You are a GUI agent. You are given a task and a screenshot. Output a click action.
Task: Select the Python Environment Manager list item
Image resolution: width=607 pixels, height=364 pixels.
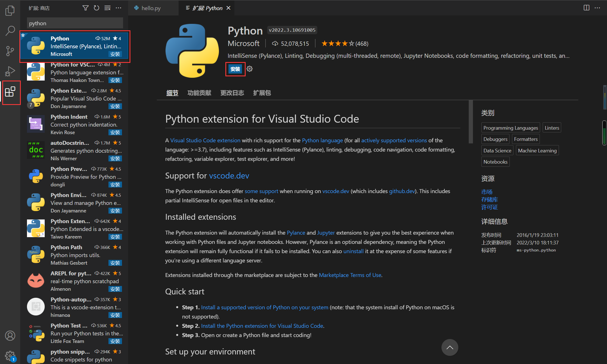[74, 203]
